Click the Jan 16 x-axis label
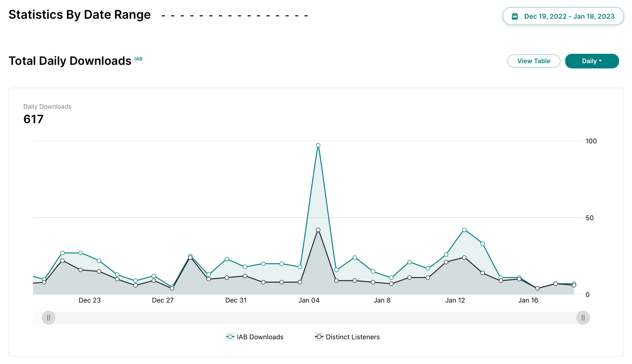The width and height of the screenshot is (632, 364). (x=528, y=300)
